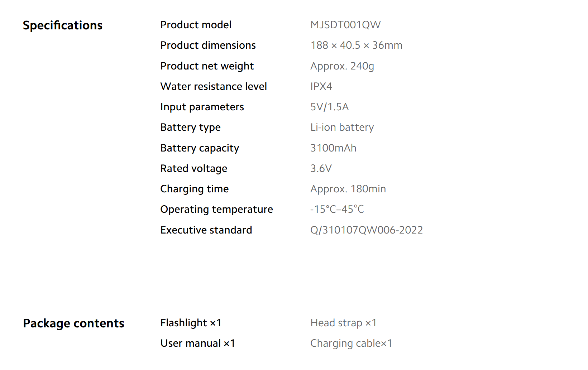This screenshot has width=588, height=370.
Task: Click the Specifications heading
Action: pyautogui.click(x=63, y=25)
